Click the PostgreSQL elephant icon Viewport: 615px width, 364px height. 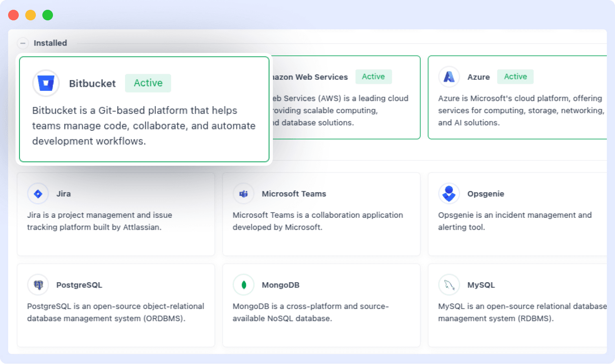pos(38,285)
